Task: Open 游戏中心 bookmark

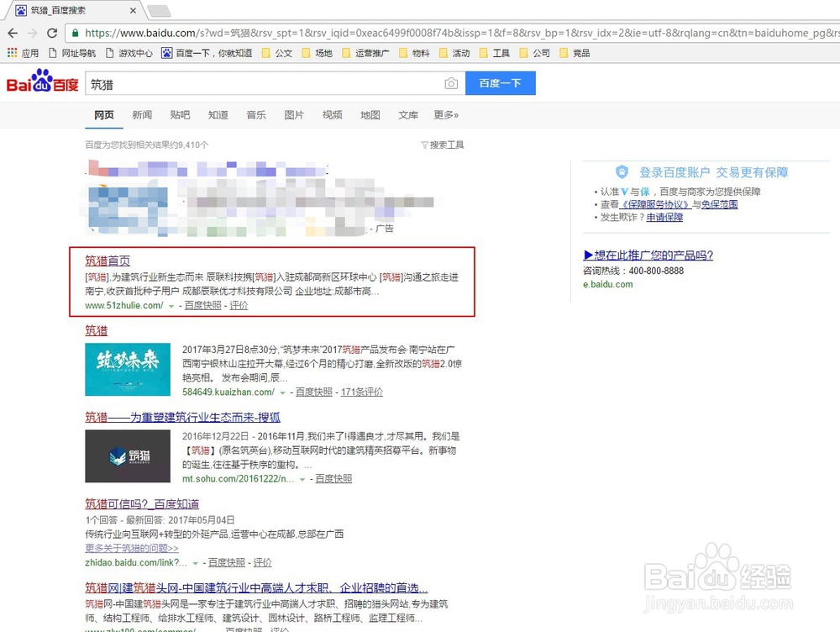Action: coord(129,53)
